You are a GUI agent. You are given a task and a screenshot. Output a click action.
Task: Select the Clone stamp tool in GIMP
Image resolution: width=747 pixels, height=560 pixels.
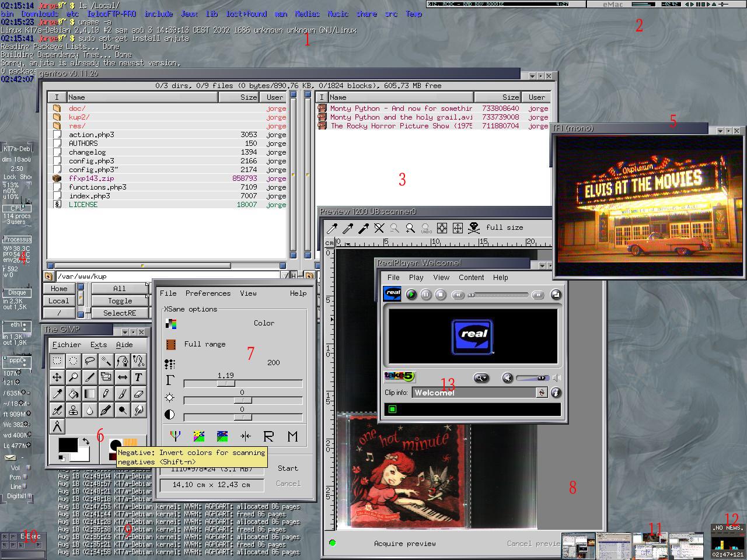pyautogui.click(x=73, y=410)
